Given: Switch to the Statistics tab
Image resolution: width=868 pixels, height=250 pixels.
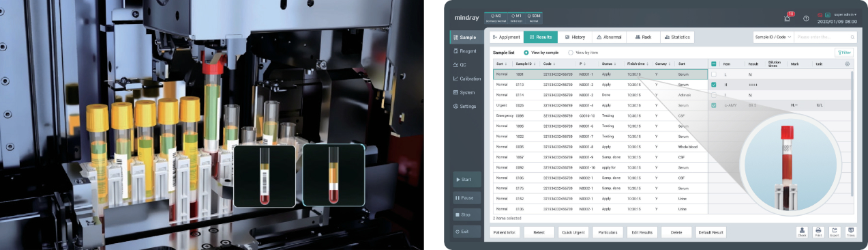Looking at the screenshot, I should (676, 37).
